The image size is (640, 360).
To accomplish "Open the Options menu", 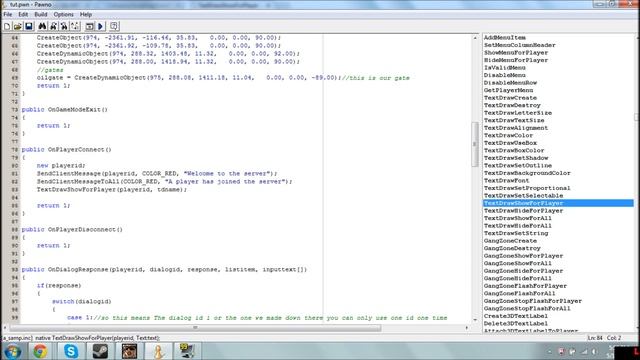I will click(x=63, y=14).
